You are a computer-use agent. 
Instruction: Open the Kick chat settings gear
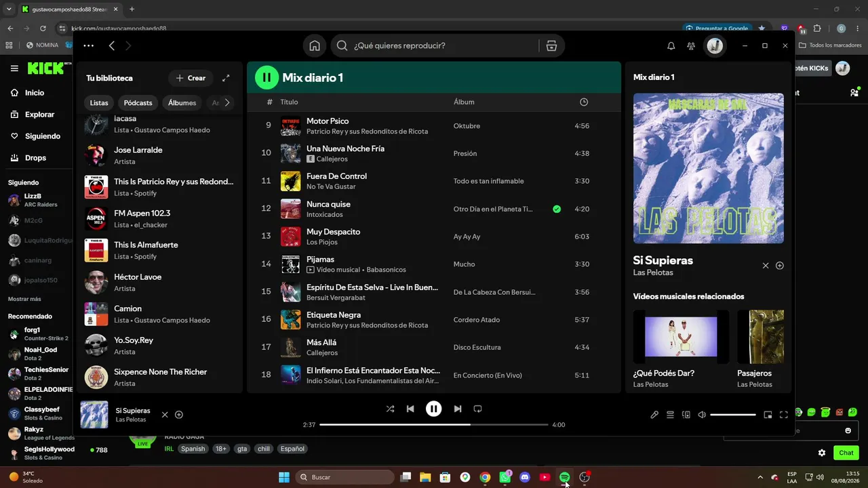pos(822,453)
